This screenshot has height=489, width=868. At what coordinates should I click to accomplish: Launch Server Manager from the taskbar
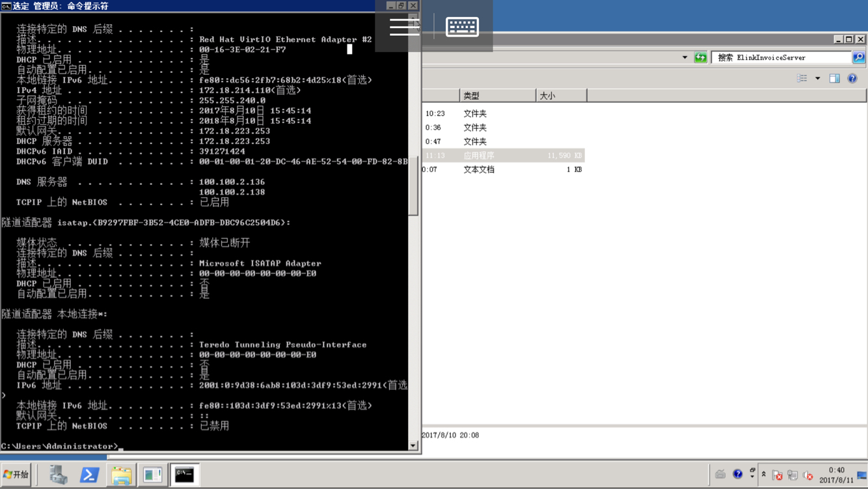[58, 475]
